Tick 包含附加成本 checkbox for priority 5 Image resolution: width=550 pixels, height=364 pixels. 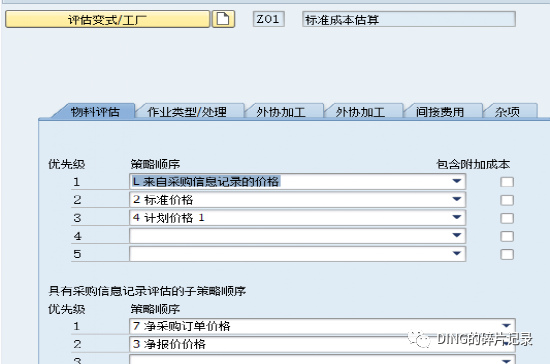pos(507,254)
